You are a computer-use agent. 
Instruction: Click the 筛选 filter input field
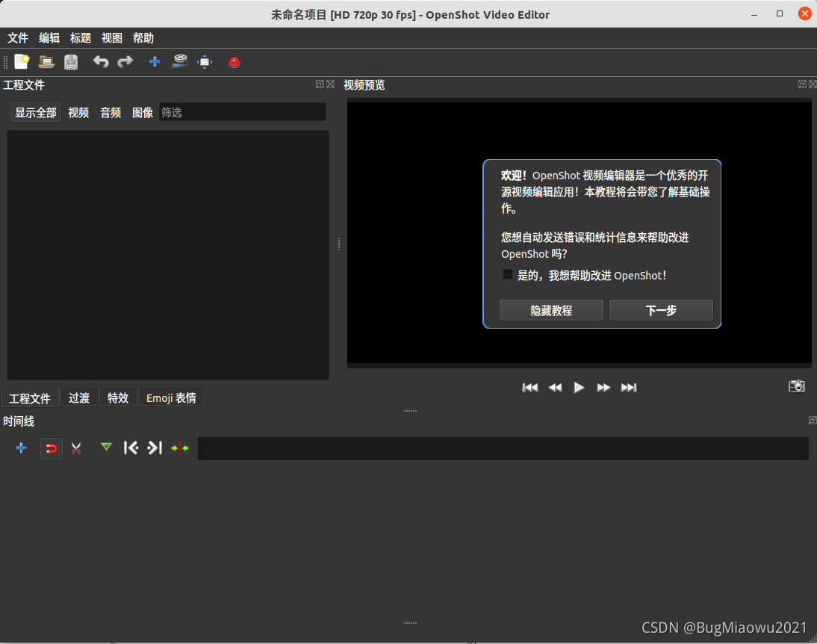pos(242,112)
